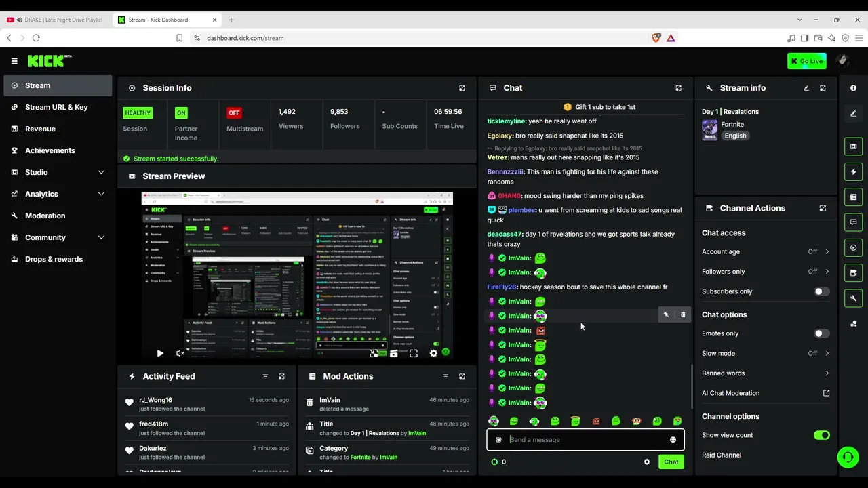
Task: Edit stream info with the pencil icon
Action: pyautogui.click(x=806, y=88)
